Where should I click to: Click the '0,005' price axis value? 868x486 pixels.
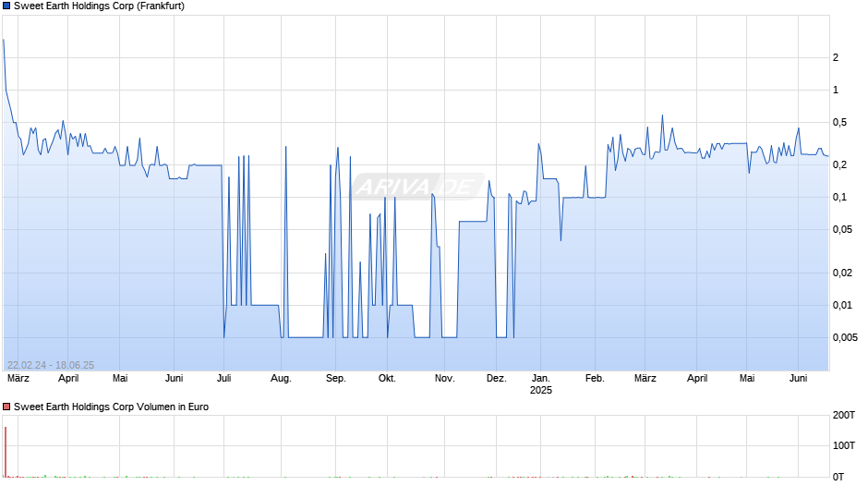pyautogui.click(x=845, y=337)
